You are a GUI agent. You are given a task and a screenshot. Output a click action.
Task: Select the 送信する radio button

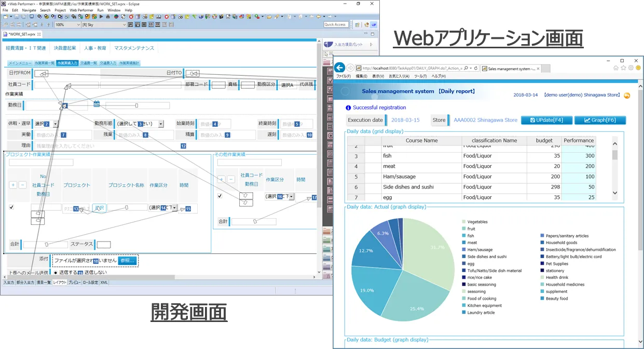56,272
